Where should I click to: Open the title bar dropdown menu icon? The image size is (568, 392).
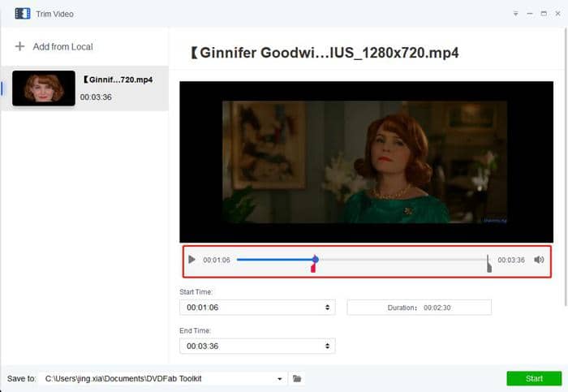pos(515,14)
